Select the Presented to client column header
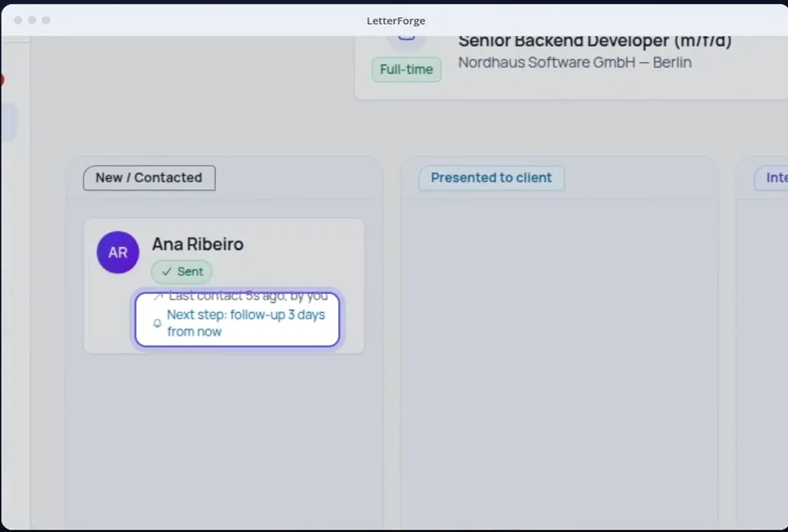The width and height of the screenshot is (788, 532). [492, 178]
